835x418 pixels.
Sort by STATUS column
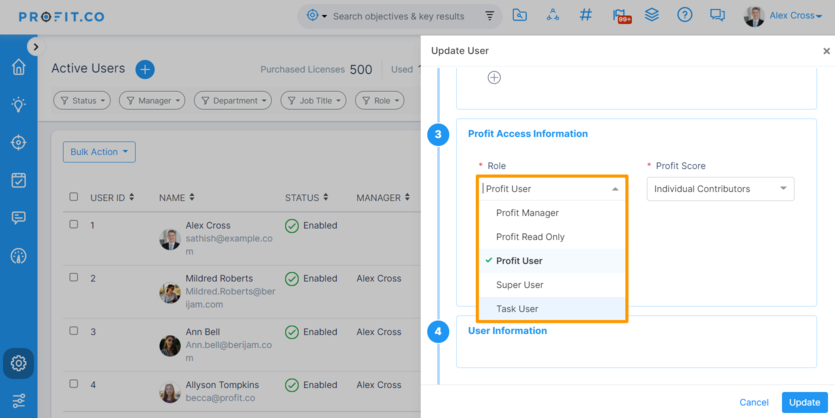point(307,198)
